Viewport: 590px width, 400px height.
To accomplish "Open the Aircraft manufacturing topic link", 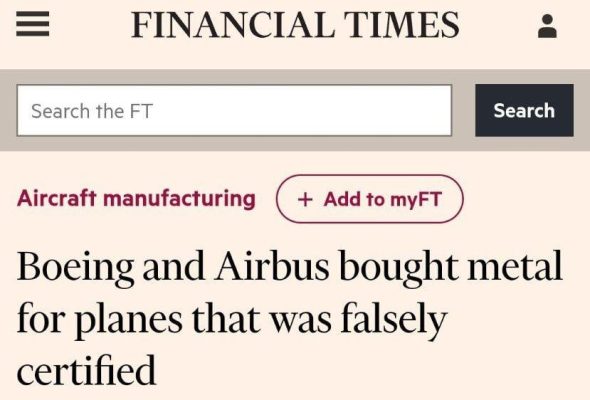I will [x=136, y=198].
